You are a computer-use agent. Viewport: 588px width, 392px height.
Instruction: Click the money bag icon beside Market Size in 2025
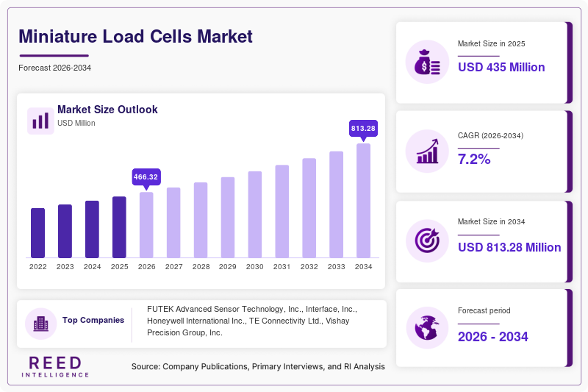point(427,62)
